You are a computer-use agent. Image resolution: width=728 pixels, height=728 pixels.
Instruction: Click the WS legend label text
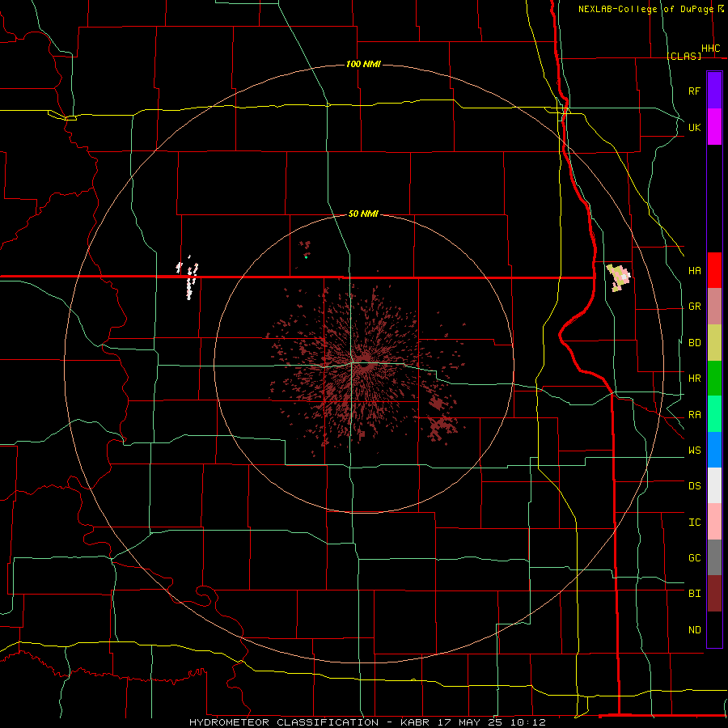[x=694, y=450]
